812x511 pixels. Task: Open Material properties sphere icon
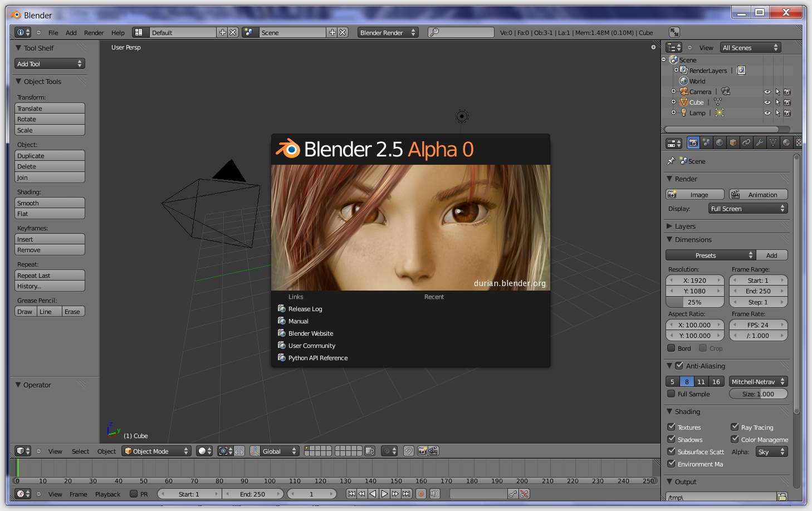(786, 143)
